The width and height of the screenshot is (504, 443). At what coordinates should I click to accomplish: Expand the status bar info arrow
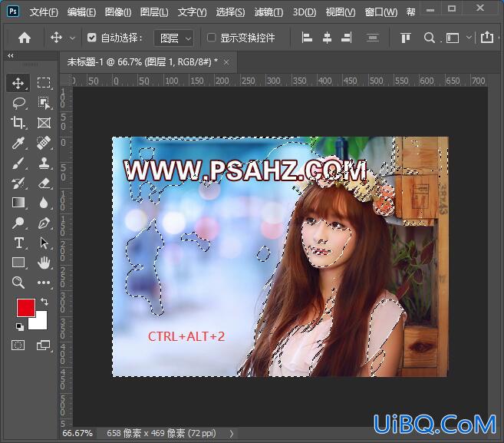pyautogui.click(x=232, y=433)
